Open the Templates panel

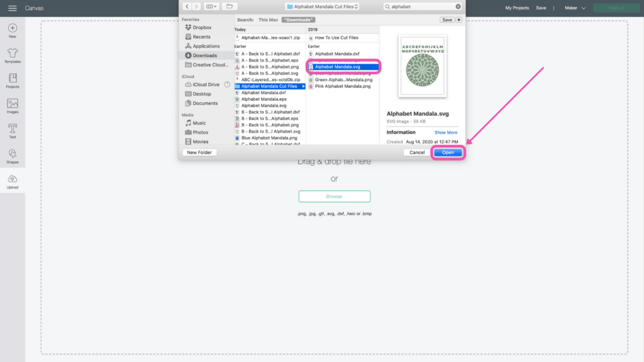pos(13,55)
